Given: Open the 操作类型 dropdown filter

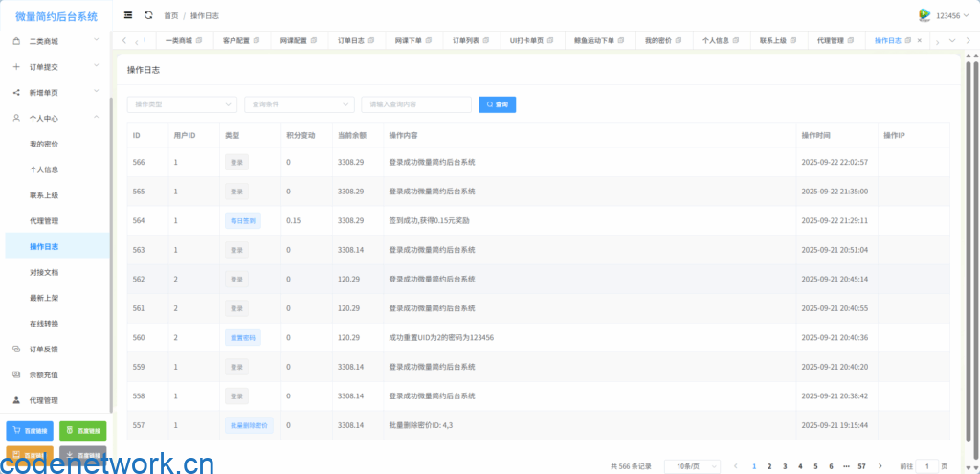Looking at the screenshot, I should point(182,103).
